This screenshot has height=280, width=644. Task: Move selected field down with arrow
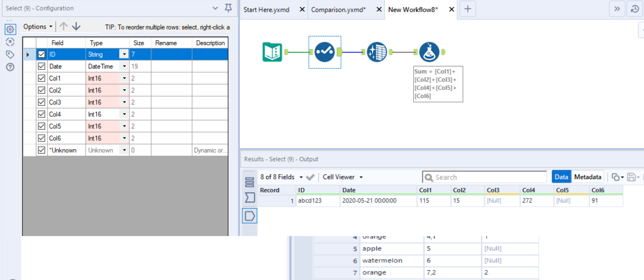76,27
